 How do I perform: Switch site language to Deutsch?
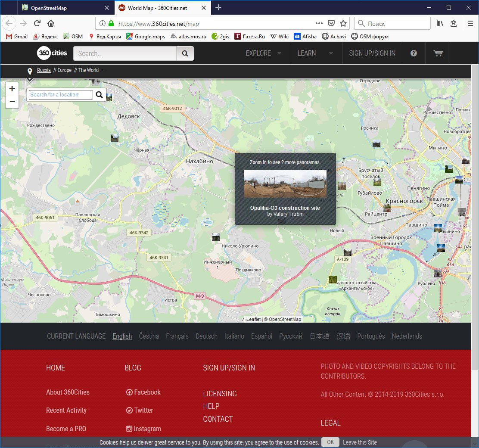pyautogui.click(x=206, y=336)
